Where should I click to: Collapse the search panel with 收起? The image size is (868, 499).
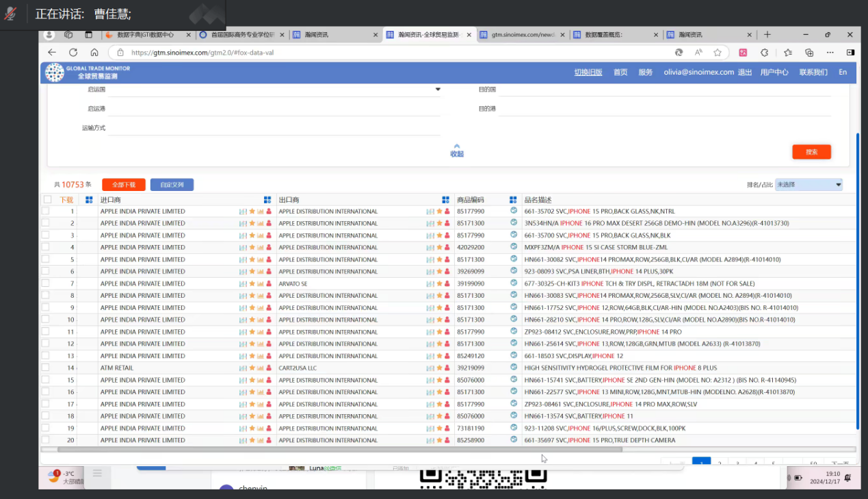(x=456, y=151)
